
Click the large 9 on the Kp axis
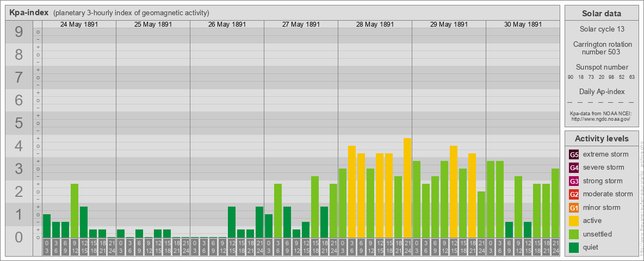(19, 32)
